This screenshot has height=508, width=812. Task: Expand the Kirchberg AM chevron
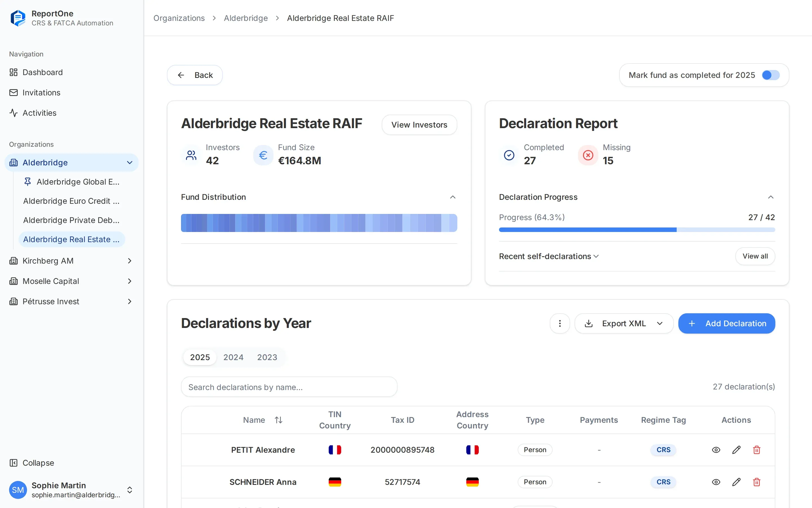(x=129, y=261)
